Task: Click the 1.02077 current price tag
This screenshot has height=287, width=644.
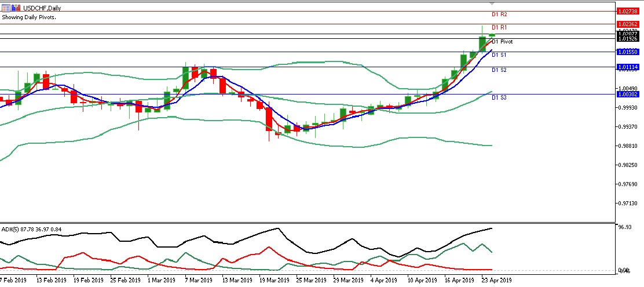Action: 627,34
